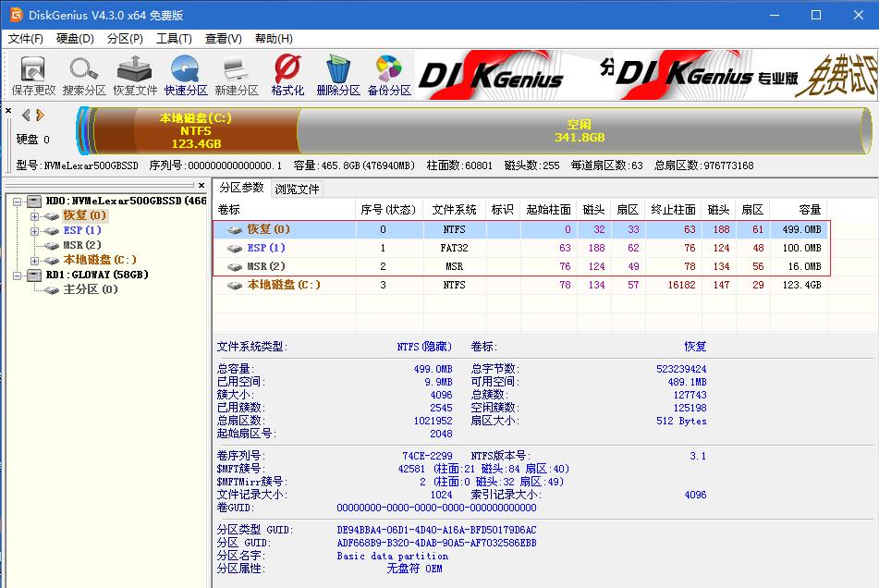
Task: Click the disk icon beside MSR(2) in sidebar
Action: pos(54,245)
